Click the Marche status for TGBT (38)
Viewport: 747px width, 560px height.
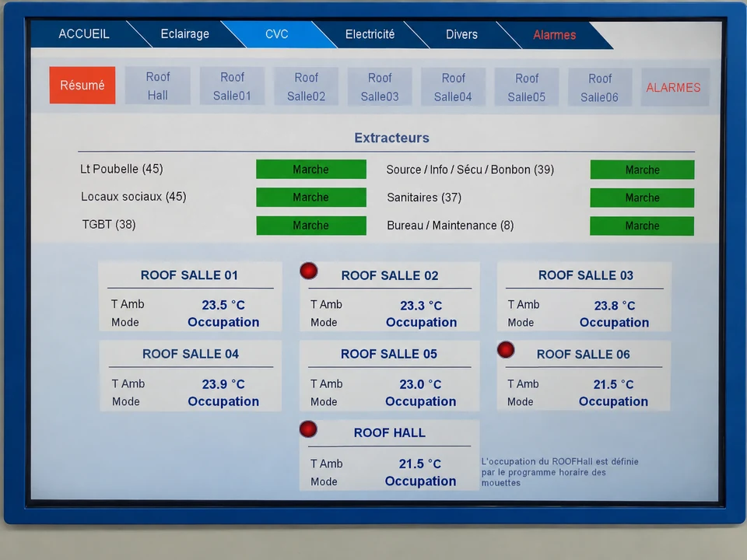(x=311, y=226)
